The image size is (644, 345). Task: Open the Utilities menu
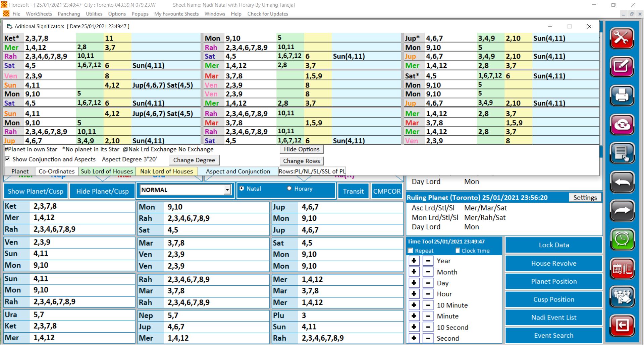coord(94,14)
